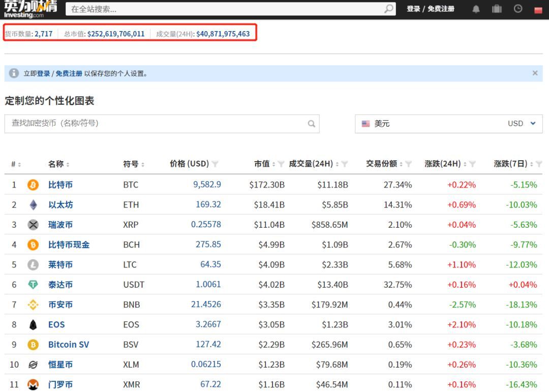The image size is (549, 392).
Task: Open filter funnel on 交易份额 column
Action: (x=408, y=164)
